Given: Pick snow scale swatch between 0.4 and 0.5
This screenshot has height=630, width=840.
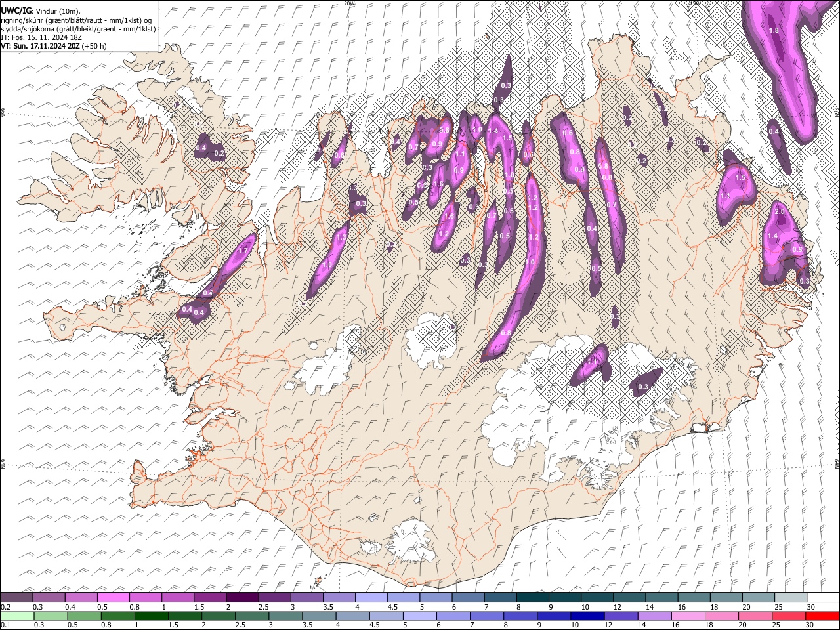Looking at the screenshot, I should 81,597.
